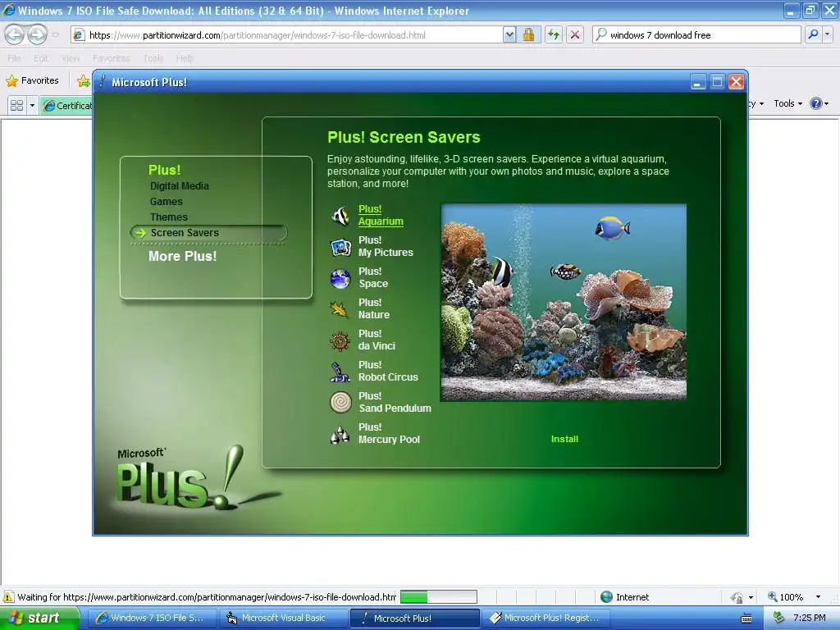Open Plus! Aquarium fish icon
This screenshot has width=840, height=630.
coord(340,216)
